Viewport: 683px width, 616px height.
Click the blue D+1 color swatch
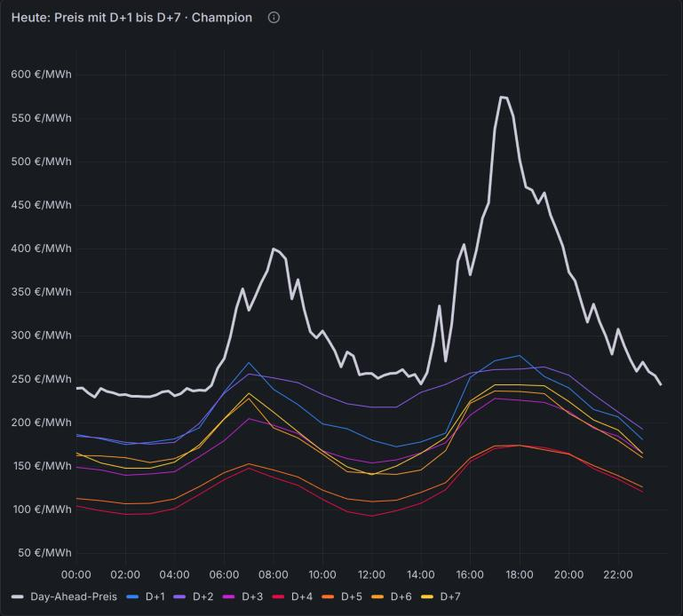(x=132, y=596)
